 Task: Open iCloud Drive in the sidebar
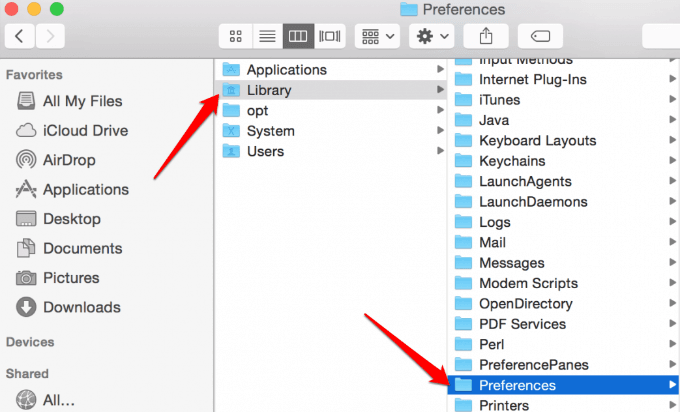[x=72, y=131]
